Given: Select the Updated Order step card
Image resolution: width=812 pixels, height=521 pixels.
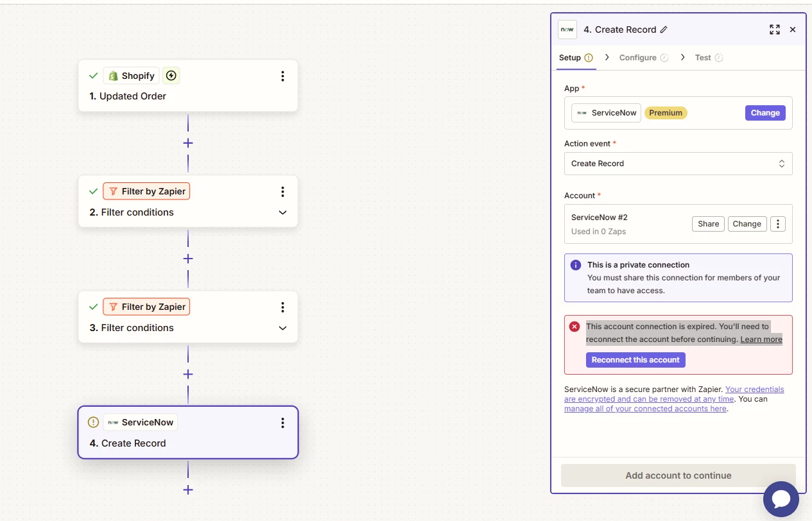Looking at the screenshot, I should point(188,86).
